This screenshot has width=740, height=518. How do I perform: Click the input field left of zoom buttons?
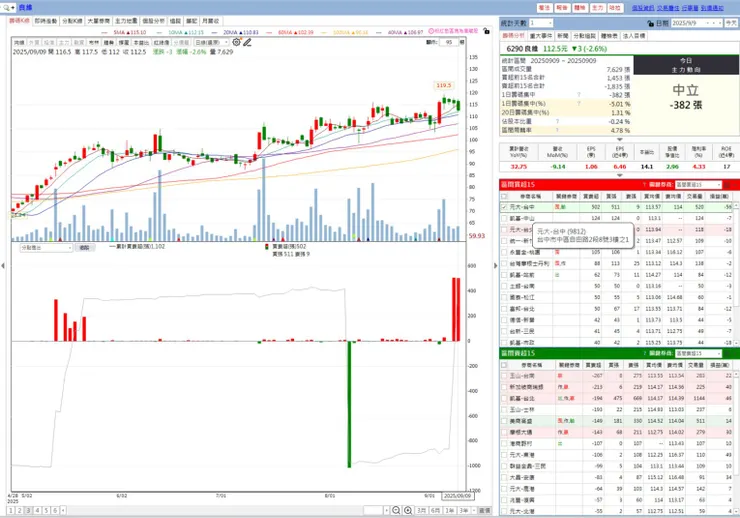373,511
